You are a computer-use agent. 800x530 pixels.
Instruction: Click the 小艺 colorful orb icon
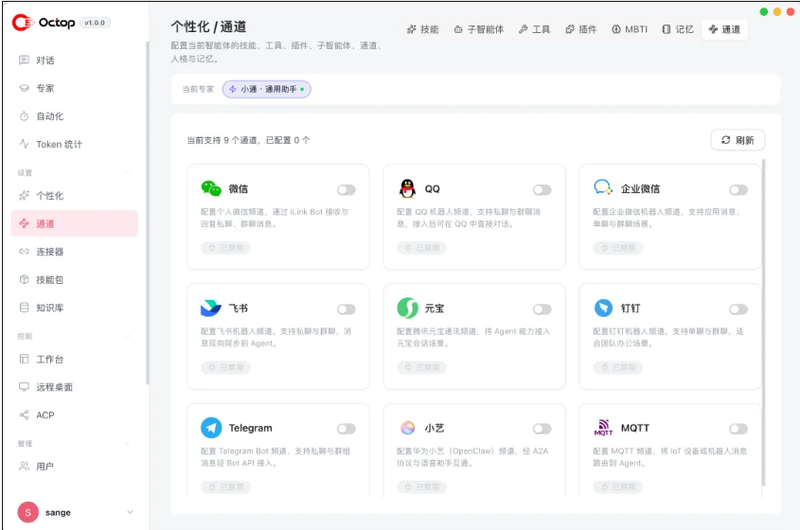(x=407, y=427)
